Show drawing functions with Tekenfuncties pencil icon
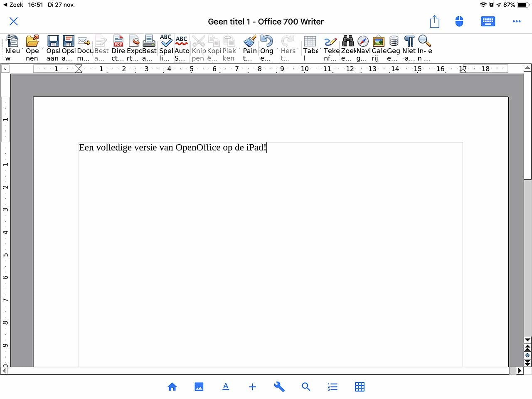 331,41
